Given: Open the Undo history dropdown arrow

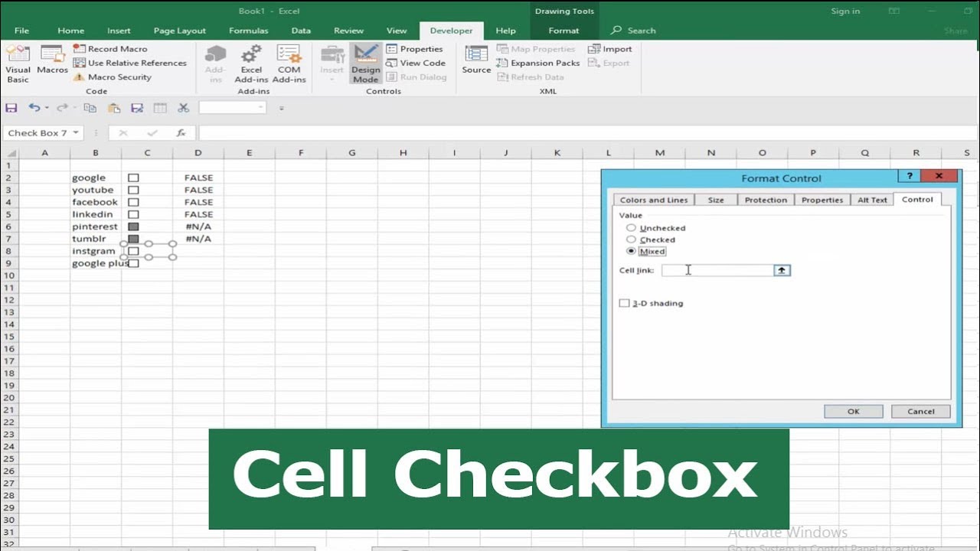Looking at the screenshot, I should pos(47,108).
